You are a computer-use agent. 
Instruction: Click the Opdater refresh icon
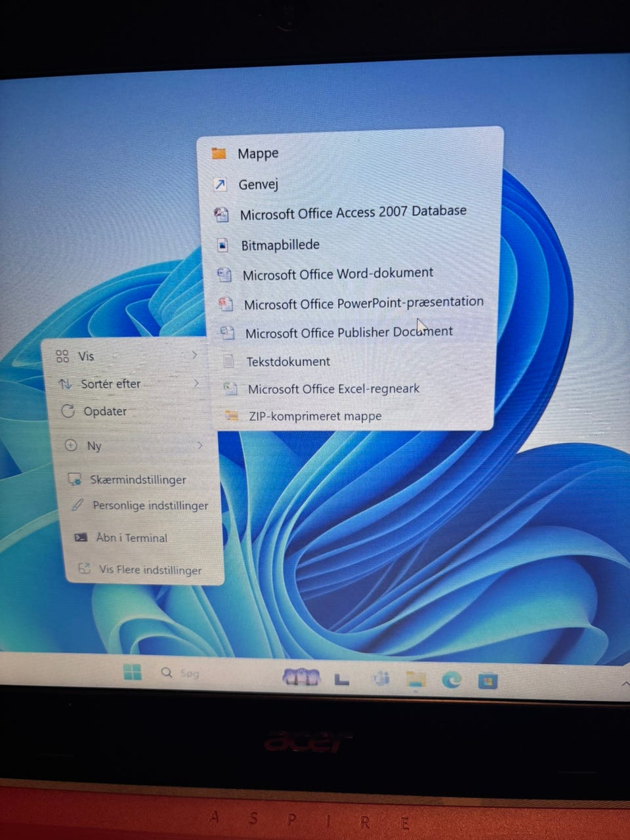(68, 411)
